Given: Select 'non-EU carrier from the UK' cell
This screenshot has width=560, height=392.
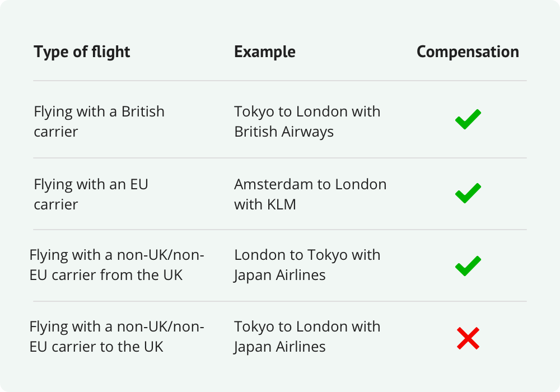Looking at the screenshot, I should click(x=116, y=265).
